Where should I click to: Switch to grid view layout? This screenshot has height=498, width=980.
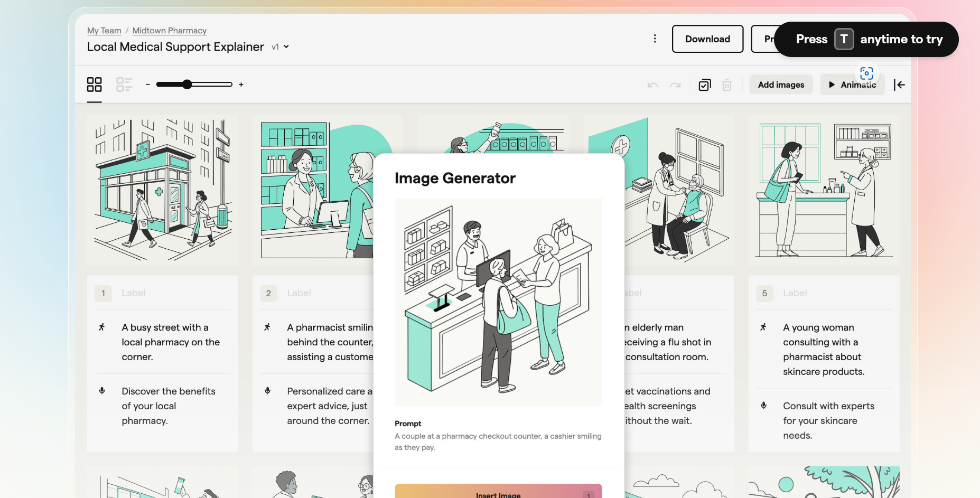tap(94, 84)
